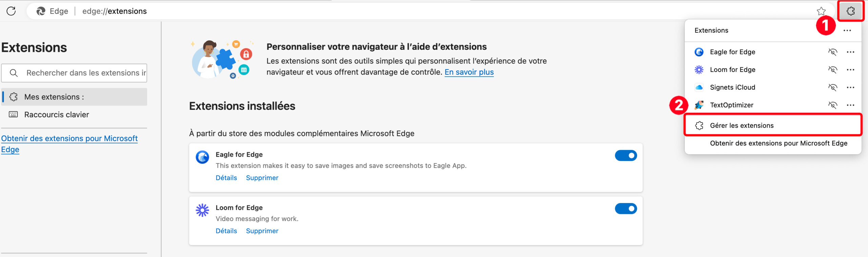Screen dimensions: 868x257
Task: Open more actions for Loom for Edge
Action: (850, 70)
